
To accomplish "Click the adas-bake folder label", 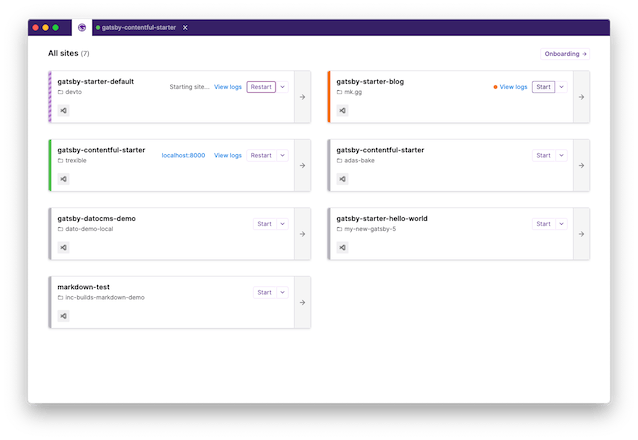I will 359,160.
